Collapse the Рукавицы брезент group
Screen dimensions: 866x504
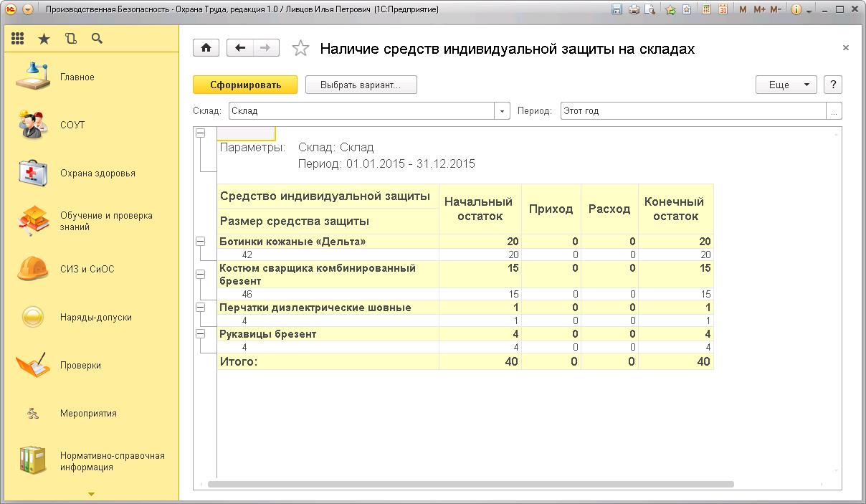pos(201,334)
